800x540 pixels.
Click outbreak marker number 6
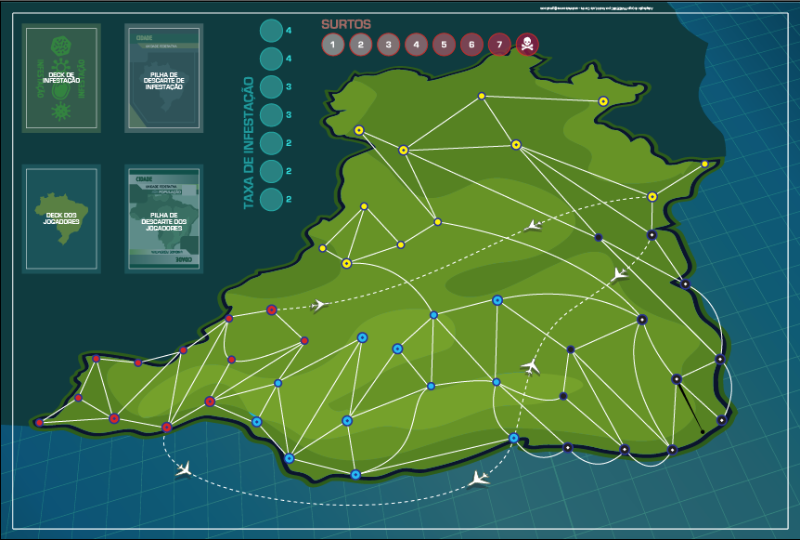click(471, 44)
